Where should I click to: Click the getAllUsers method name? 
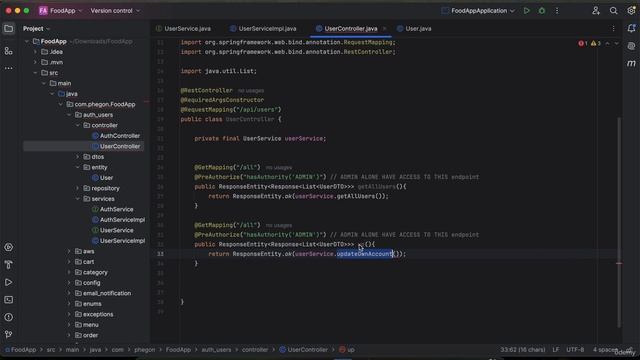(376, 187)
